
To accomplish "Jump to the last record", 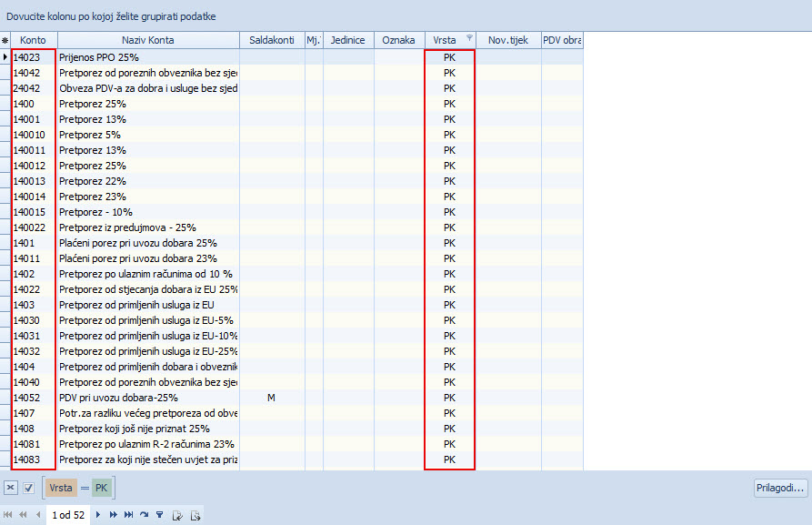I will (x=129, y=515).
